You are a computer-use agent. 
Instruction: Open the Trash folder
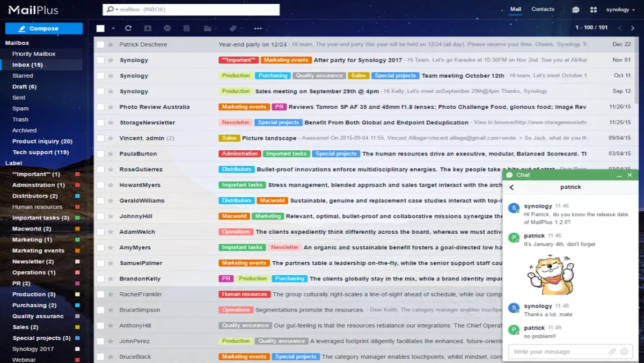20,120
